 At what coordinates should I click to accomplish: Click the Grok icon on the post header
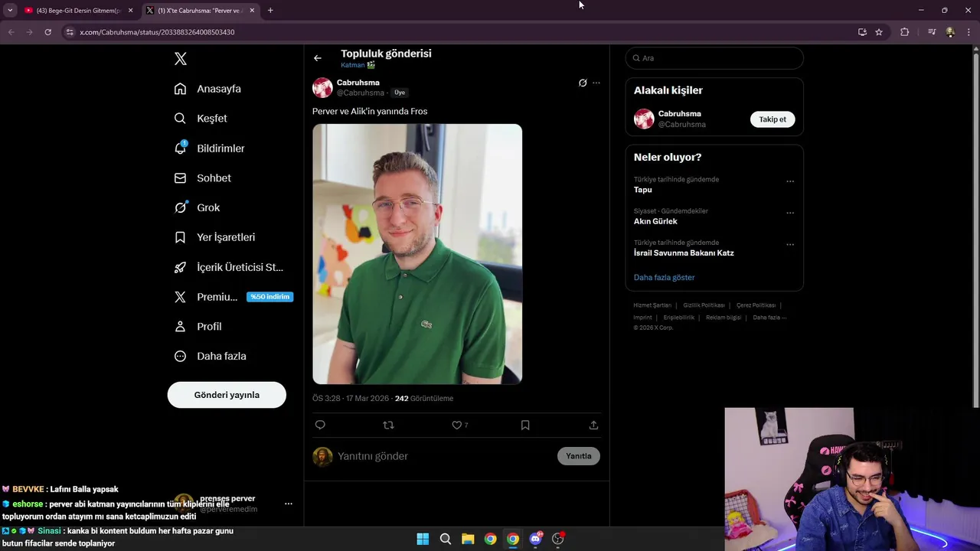tap(583, 83)
